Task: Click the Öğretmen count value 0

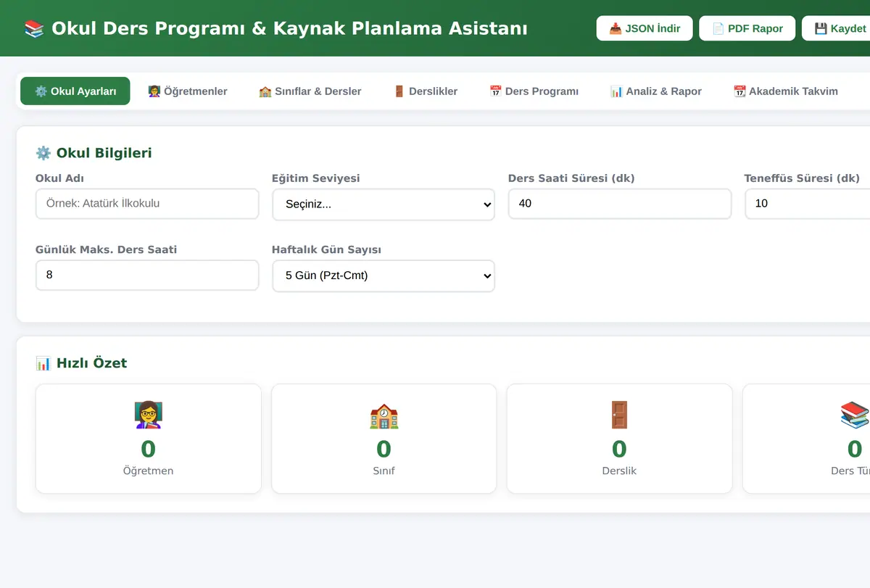Action: tap(148, 450)
